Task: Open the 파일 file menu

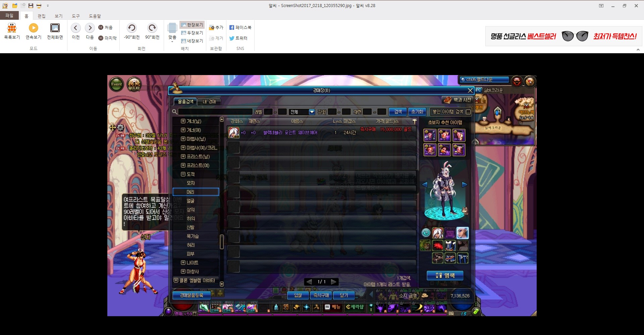Action: [9, 16]
